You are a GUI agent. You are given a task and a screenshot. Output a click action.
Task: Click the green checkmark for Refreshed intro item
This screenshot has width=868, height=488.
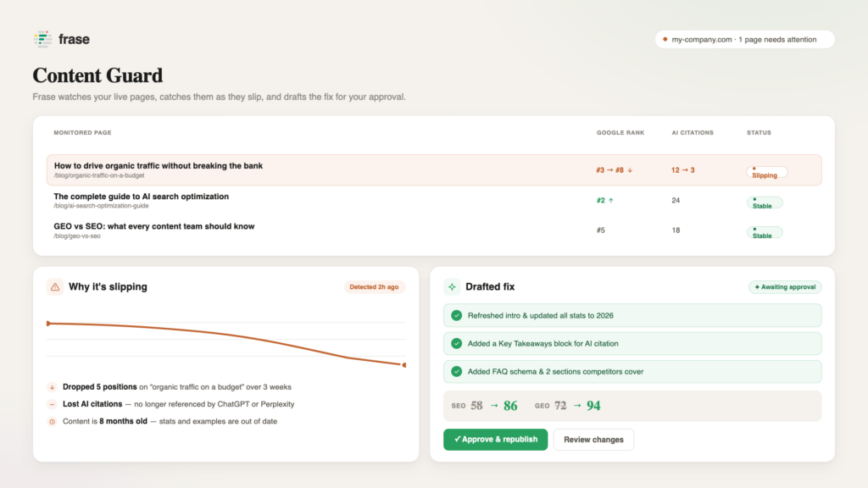456,315
